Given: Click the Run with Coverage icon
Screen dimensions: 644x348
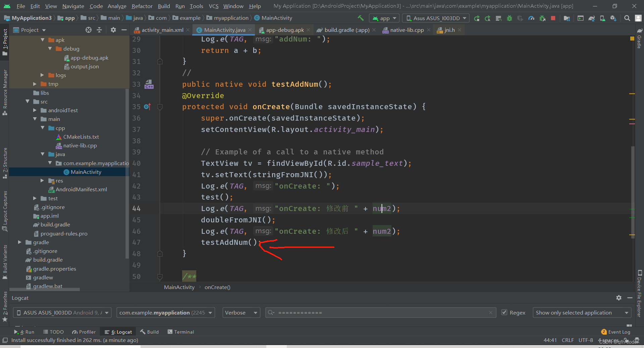Looking at the screenshot, I should click(x=520, y=18).
